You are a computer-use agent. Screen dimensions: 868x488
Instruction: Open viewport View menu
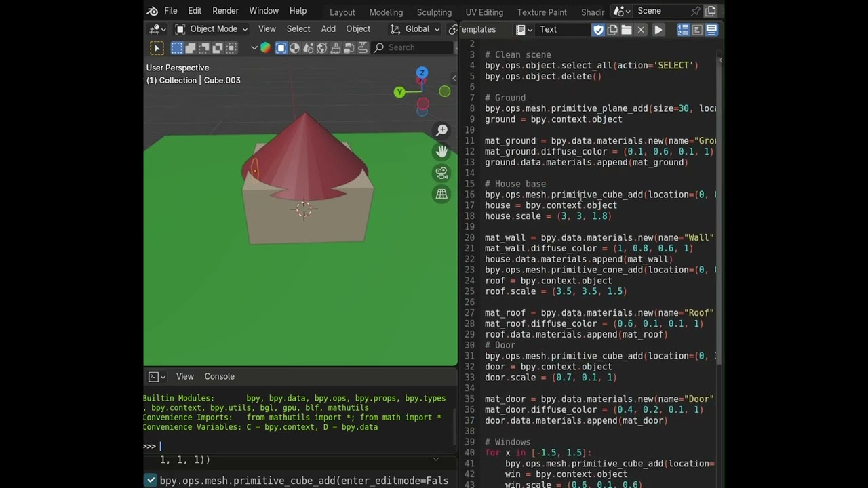tap(267, 29)
